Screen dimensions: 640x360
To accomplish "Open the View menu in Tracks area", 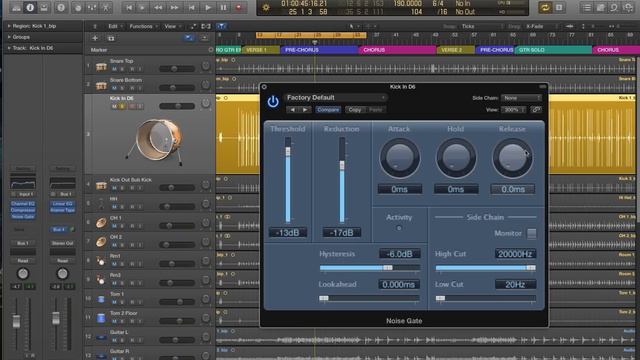I will (172, 26).
